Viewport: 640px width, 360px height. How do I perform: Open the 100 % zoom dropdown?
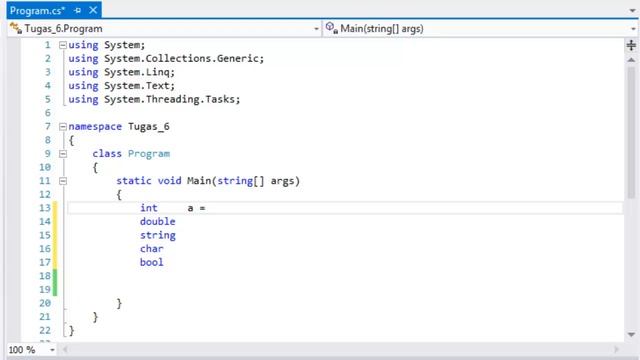click(x=52, y=350)
